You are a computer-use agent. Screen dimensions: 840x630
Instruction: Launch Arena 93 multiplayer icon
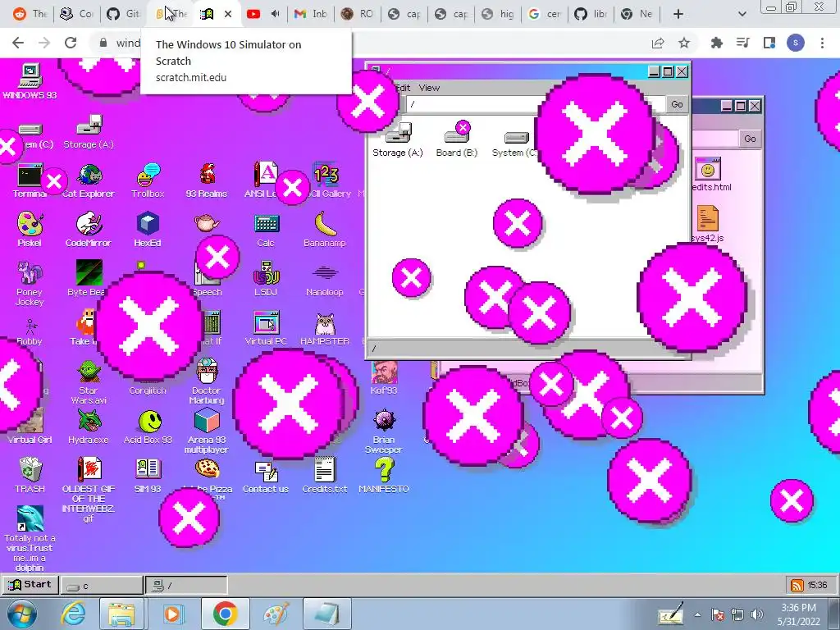click(206, 431)
